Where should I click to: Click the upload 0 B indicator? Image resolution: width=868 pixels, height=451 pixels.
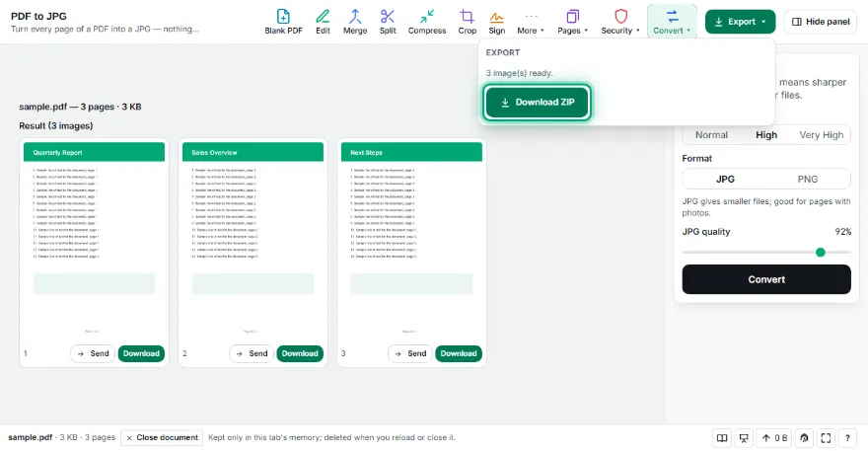(x=774, y=438)
